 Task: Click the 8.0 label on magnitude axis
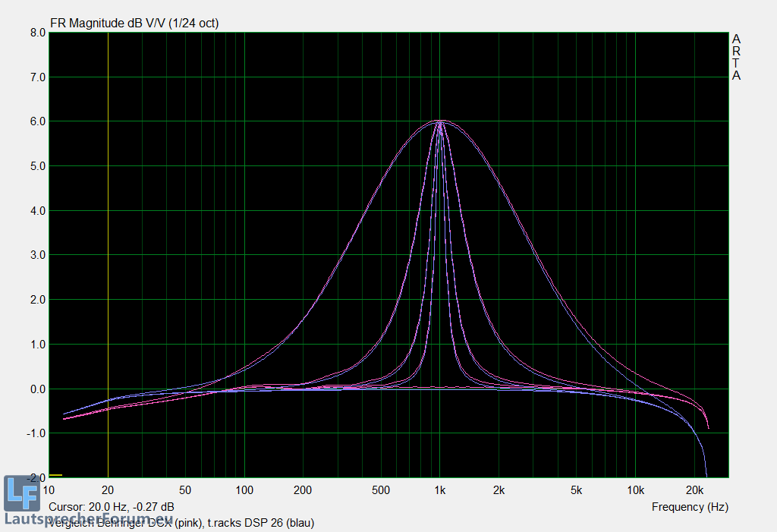tap(37, 33)
